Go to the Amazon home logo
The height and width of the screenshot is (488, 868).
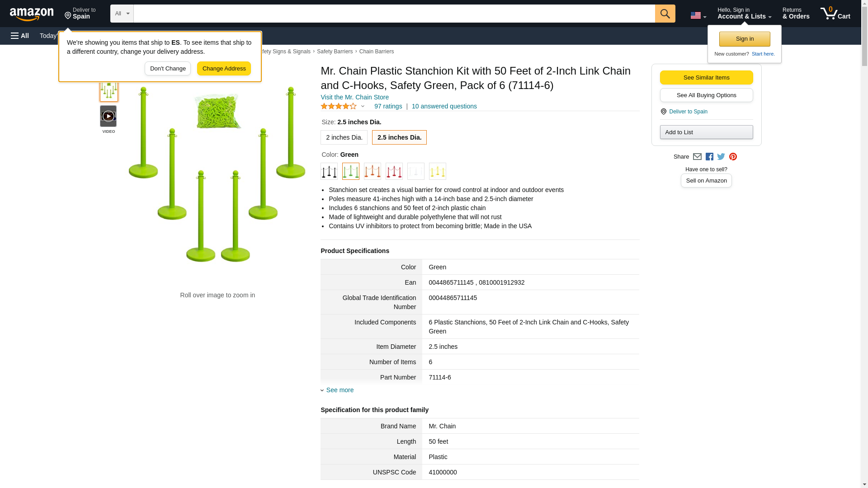click(32, 14)
